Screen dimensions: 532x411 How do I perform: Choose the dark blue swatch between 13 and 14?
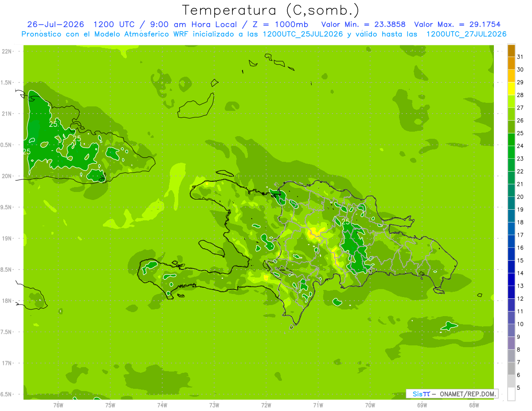coord(511,279)
